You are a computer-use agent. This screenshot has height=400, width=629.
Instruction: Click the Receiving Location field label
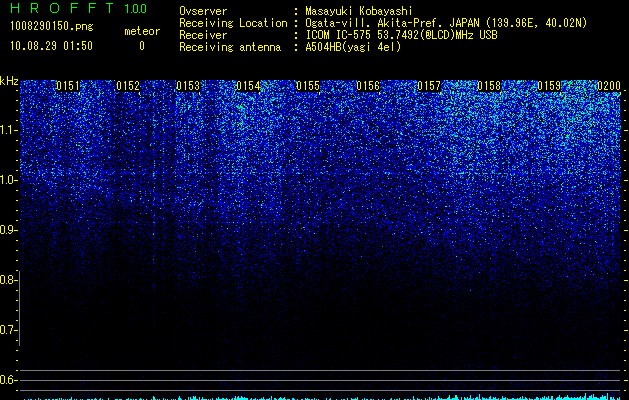[x=233, y=23]
